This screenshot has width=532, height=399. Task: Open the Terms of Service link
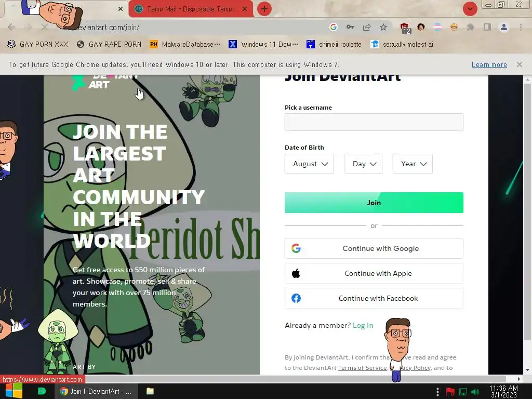362,368
